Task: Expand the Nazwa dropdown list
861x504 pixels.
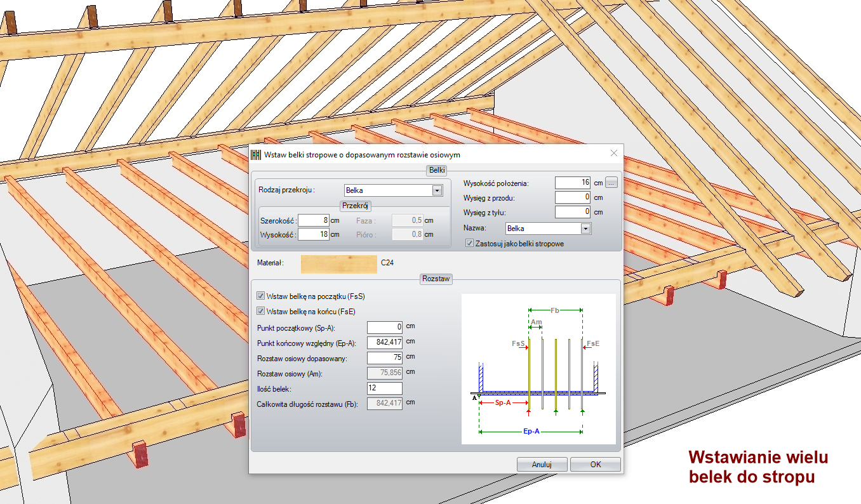Action: coord(585,229)
